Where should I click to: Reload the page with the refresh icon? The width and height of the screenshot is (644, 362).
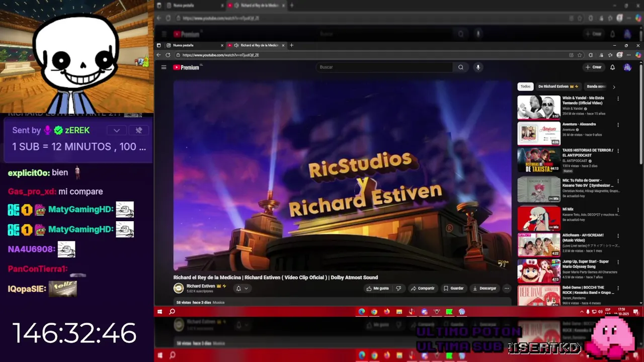pyautogui.click(x=168, y=55)
